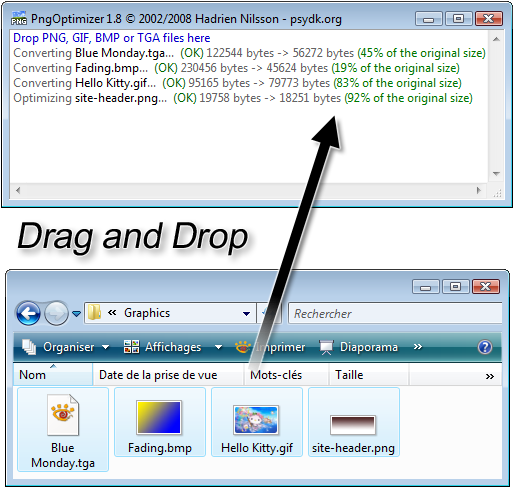Maximize the Graphics Explorer window
The height and width of the screenshot is (487, 513).
(456, 286)
